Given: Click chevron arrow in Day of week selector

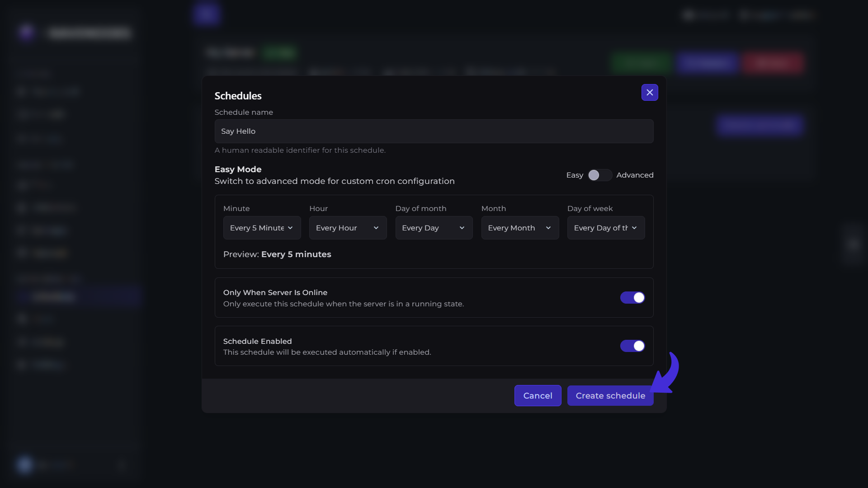Looking at the screenshot, I should coord(634,228).
